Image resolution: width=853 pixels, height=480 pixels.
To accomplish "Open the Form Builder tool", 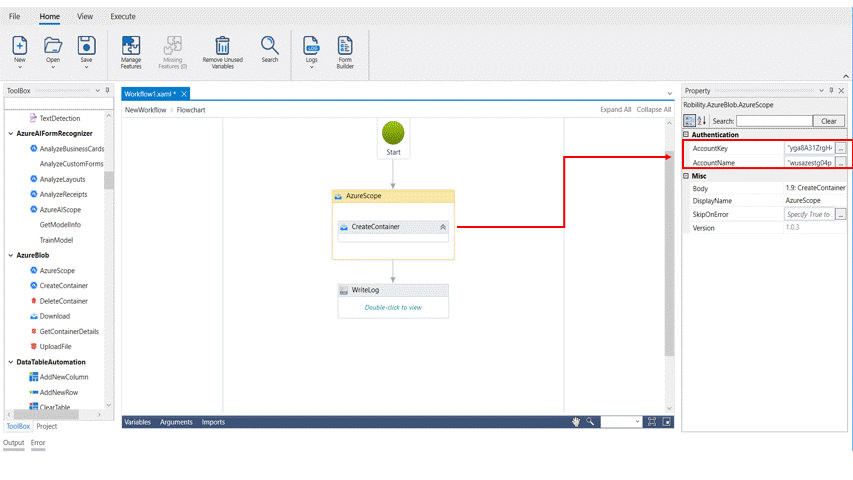I will coord(345,45).
